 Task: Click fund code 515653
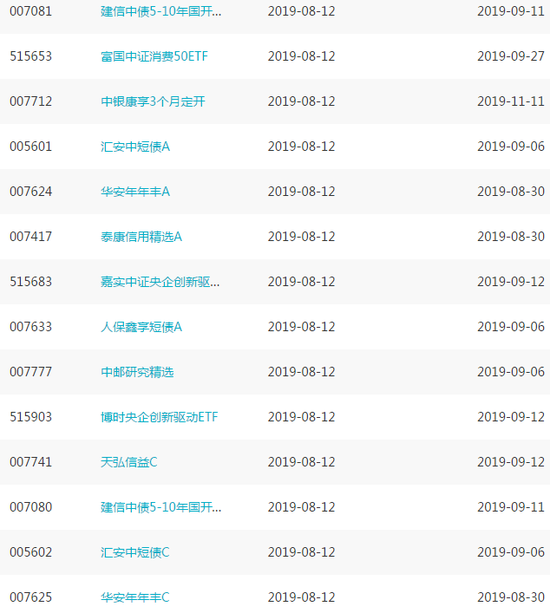pyautogui.click(x=31, y=57)
